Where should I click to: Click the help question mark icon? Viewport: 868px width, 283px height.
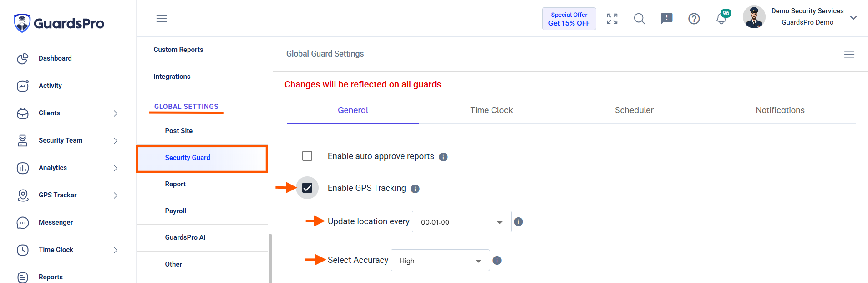694,19
